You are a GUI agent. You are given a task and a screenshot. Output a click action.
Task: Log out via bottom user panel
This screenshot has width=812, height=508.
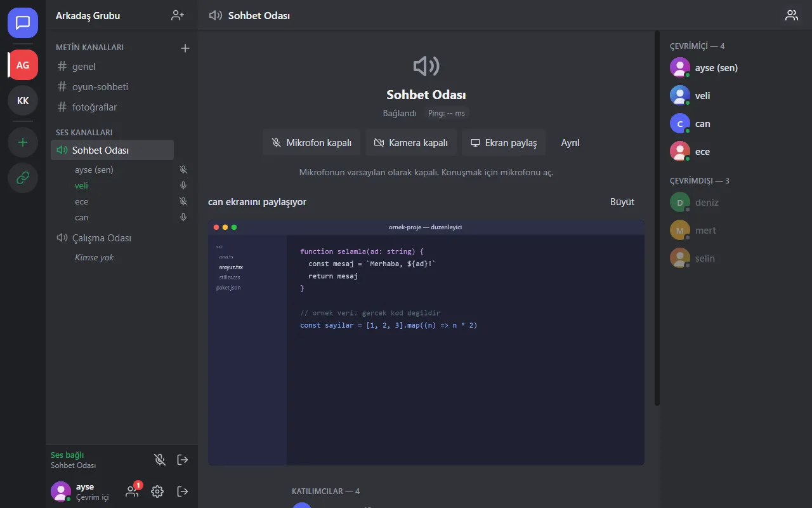[x=183, y=491]
